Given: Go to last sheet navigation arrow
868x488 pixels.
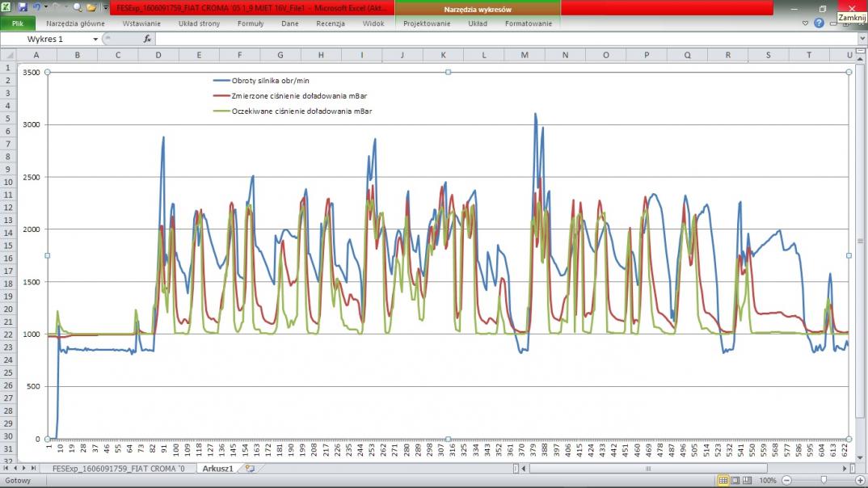Looking at the screenshot, I should pyautogui.click(x=33, y=468).
